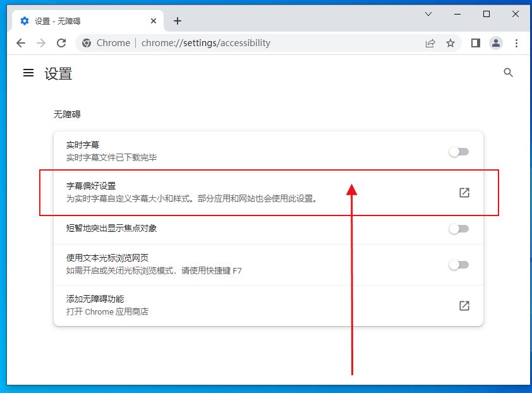Close the Chrome window

[516, 14]
